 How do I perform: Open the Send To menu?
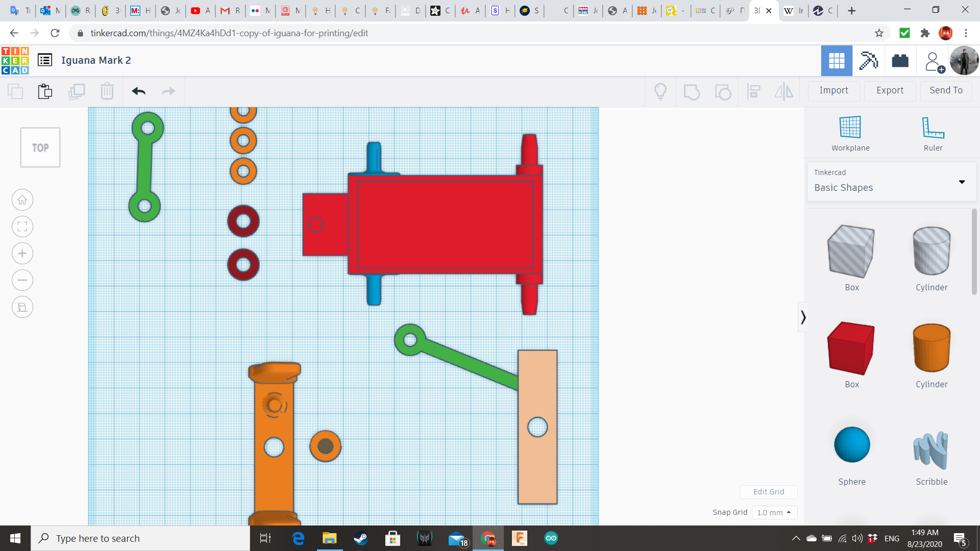(x=946, y=90)
